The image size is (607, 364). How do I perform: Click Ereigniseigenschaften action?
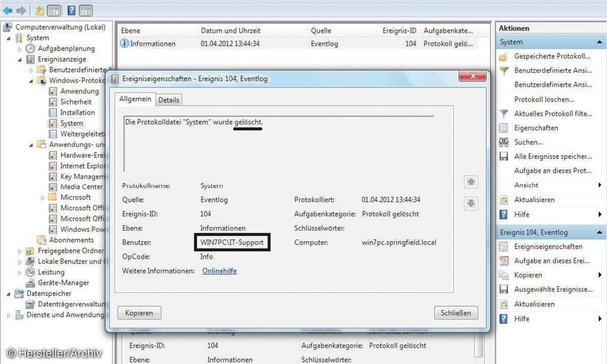(548, 247)
